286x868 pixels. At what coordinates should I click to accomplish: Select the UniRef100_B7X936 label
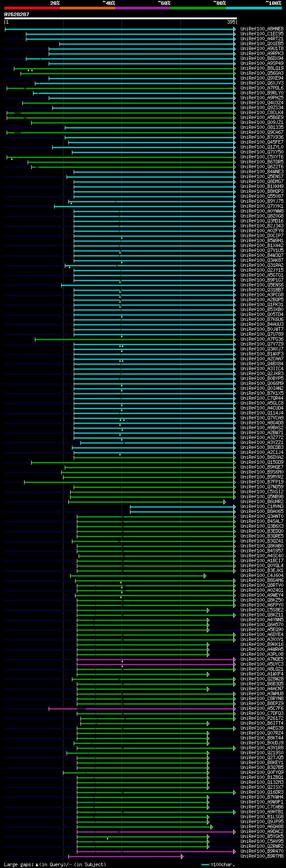(262, 137)
